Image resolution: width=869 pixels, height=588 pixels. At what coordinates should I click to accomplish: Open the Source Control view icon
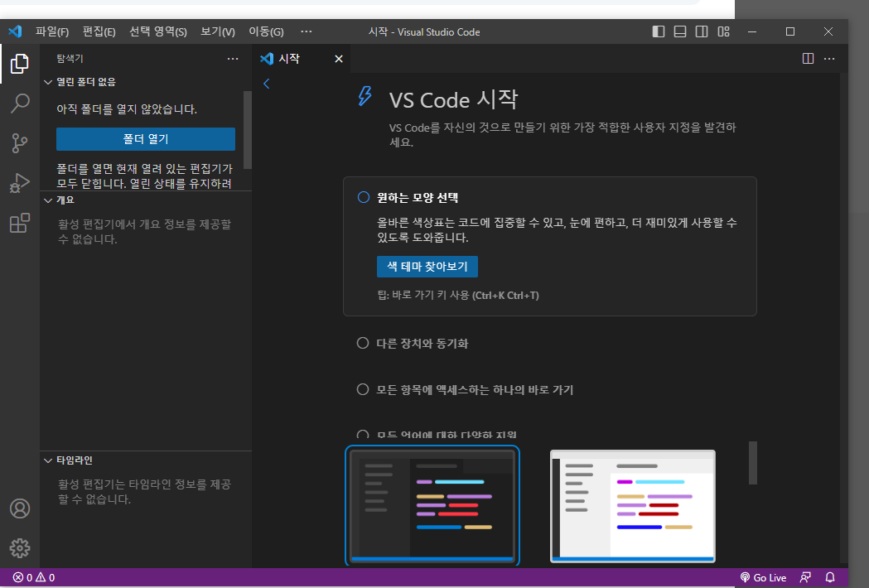point(19,143)
